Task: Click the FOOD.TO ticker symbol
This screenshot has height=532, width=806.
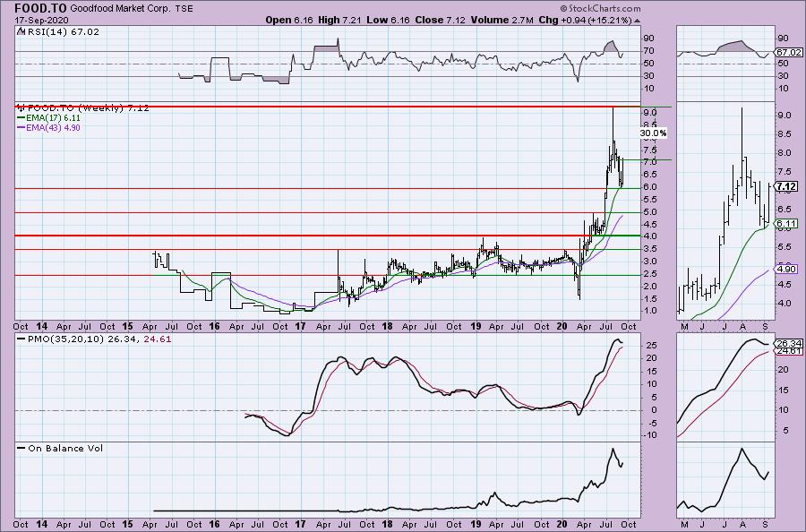Action: (40, 8)
